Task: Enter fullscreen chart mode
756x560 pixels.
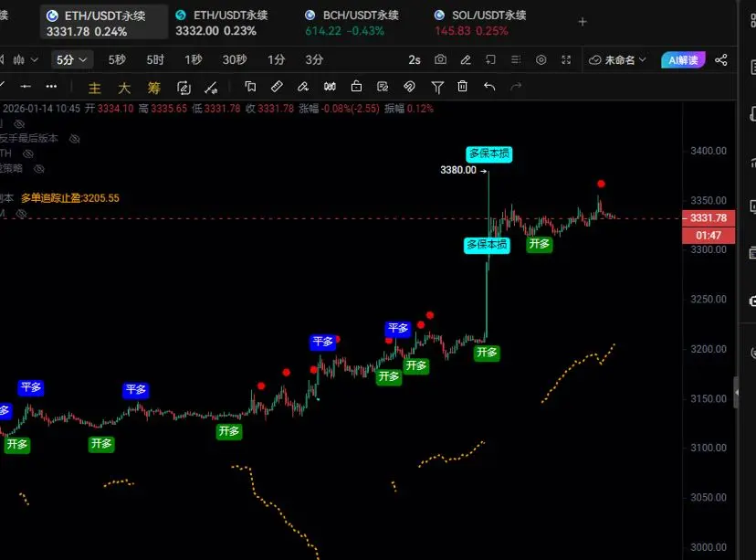Action: point(566,59)
